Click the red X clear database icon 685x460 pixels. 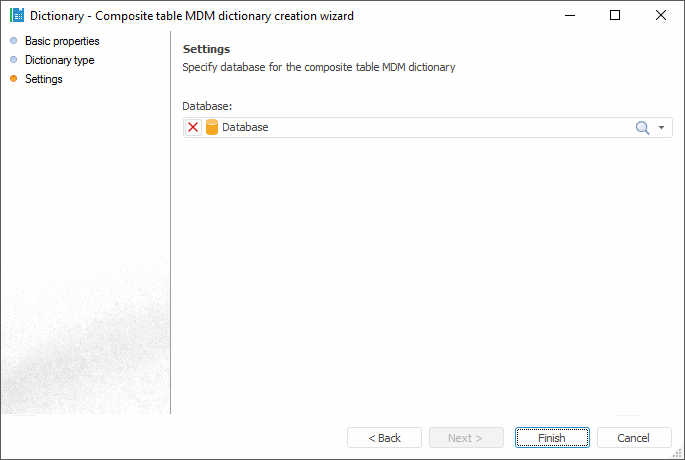[x=193, y=128]
